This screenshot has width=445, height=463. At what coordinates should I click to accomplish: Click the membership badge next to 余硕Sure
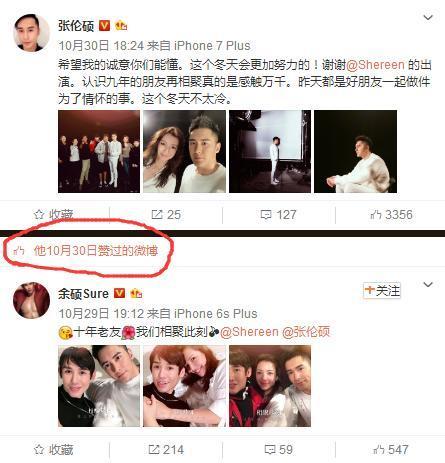coord(136,293)
